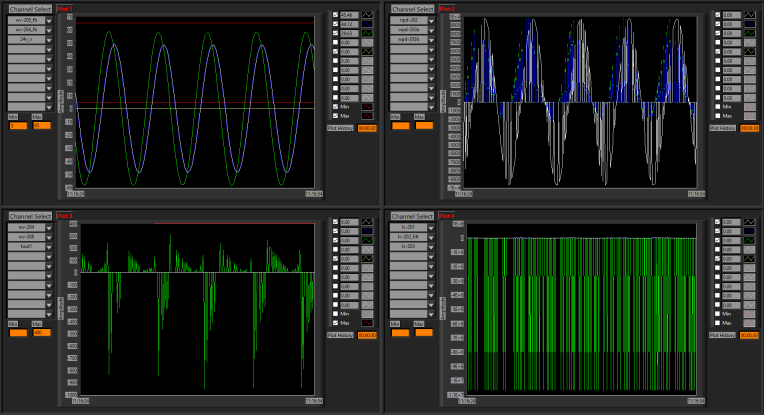
Task: Select the Plot 4 tab label
Action: pyautogui.click(x=447, y=215)
